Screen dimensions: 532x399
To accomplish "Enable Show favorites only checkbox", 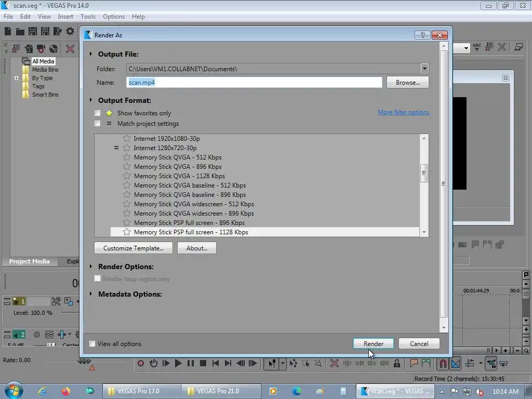I will pos(98,113).
